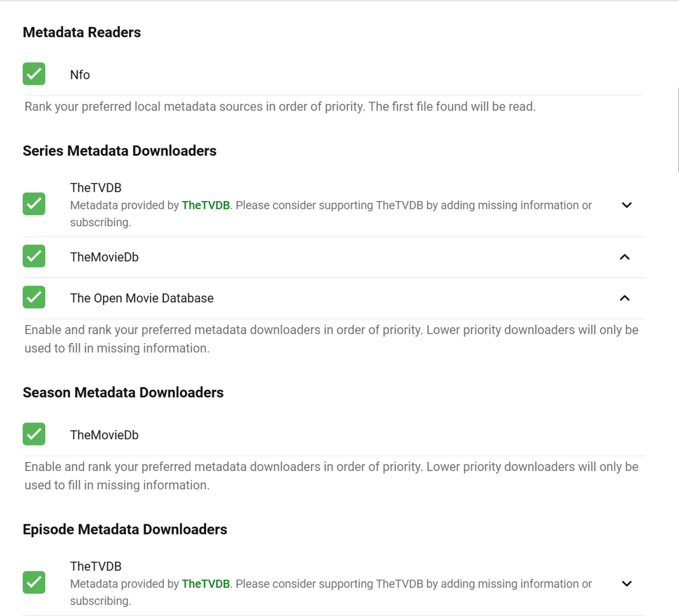Uncheck The Open Movie Database checkbox
The width and height of the screenshot is (679, 616).
pyautogui.click(x=34, y=297)
